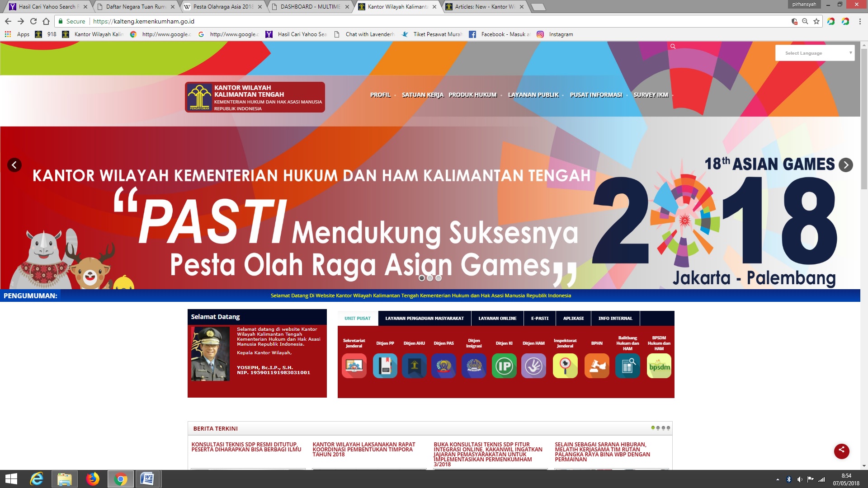Switch to the E-PASTI tab
Viewport: 868px width, 488px height.
pyautogui.click(x=540, y=318)
